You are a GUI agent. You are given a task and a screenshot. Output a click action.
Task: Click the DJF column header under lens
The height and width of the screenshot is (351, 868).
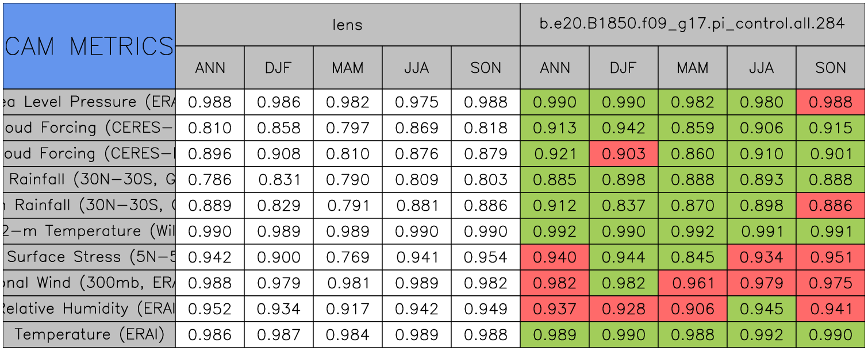coord(279,68)
